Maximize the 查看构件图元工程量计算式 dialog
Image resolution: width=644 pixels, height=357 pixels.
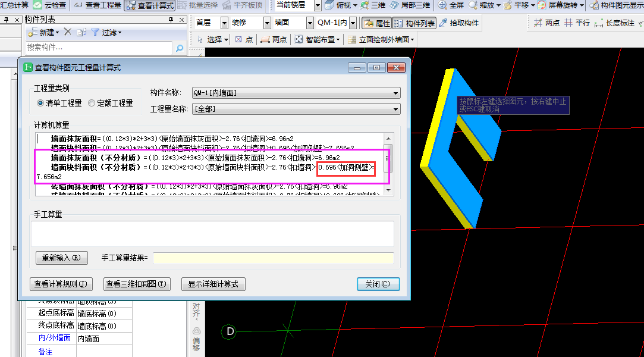[x=376, y=68]
